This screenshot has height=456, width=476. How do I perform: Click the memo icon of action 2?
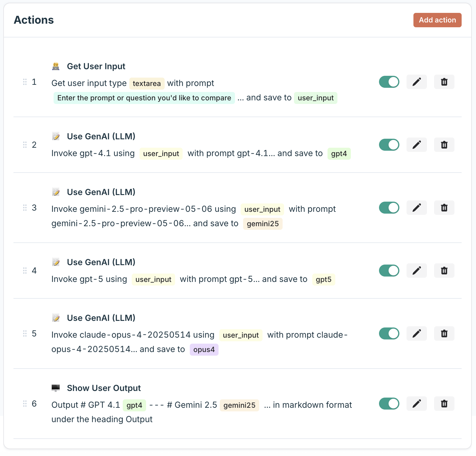(x=56, y=136)
